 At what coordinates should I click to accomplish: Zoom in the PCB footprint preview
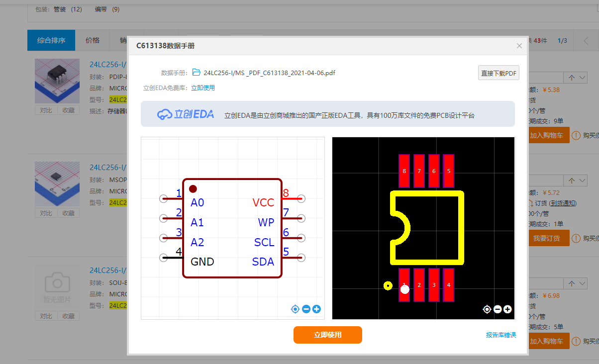point(507,309)
